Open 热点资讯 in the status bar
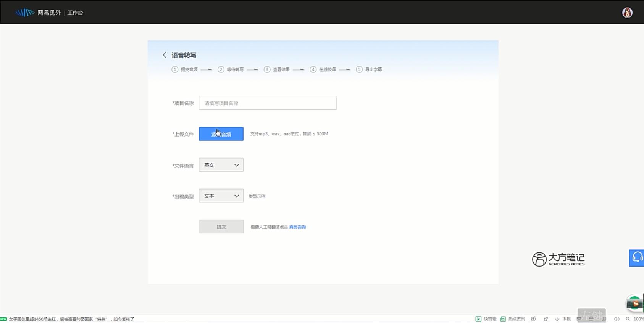 [513, 319]
